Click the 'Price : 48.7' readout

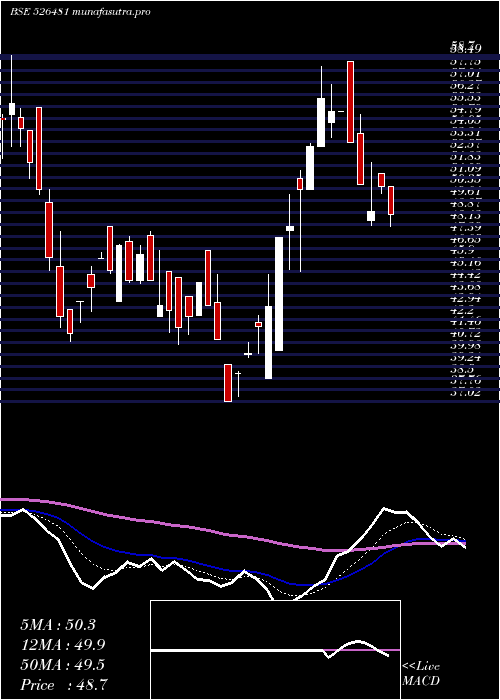(64, 685)
